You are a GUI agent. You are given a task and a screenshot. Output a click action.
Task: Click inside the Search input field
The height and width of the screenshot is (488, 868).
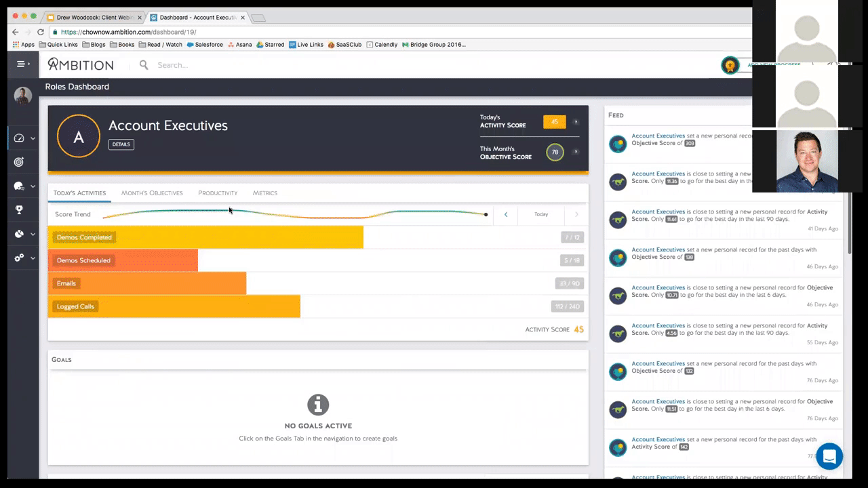(x=203, y=64)
